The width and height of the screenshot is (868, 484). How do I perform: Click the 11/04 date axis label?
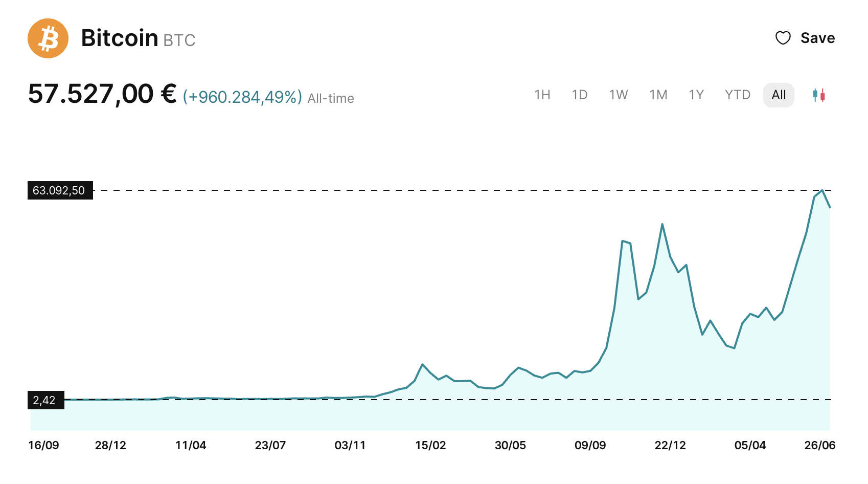(x=191, y=445)
